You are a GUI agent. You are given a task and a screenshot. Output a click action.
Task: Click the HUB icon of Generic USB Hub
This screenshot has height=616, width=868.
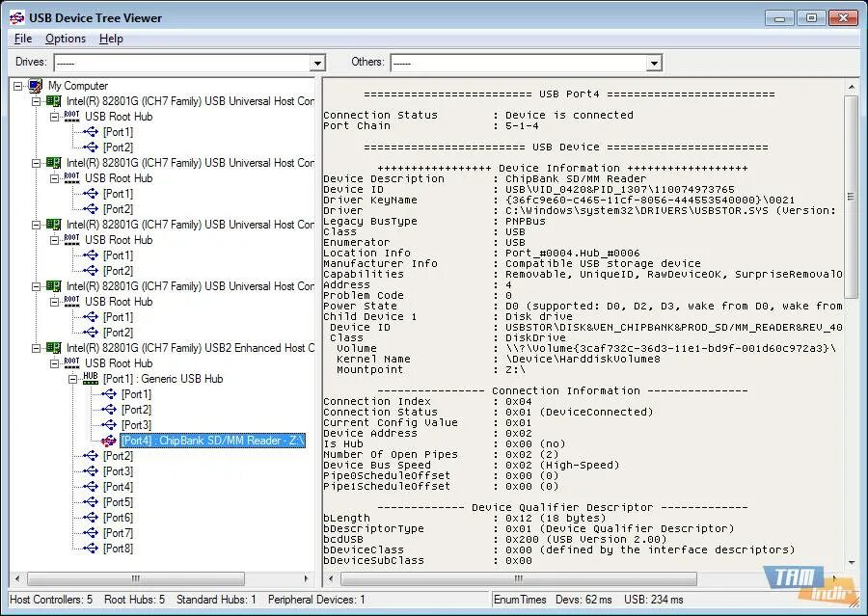91,379
